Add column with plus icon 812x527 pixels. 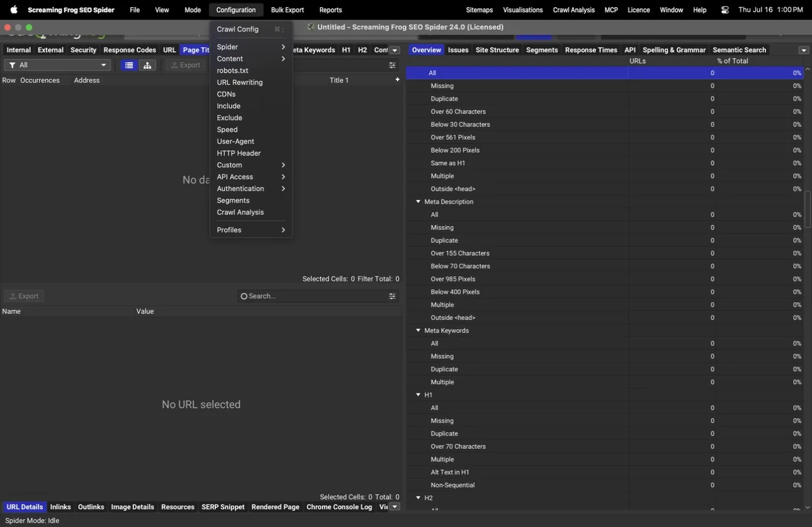pos(397,80)
